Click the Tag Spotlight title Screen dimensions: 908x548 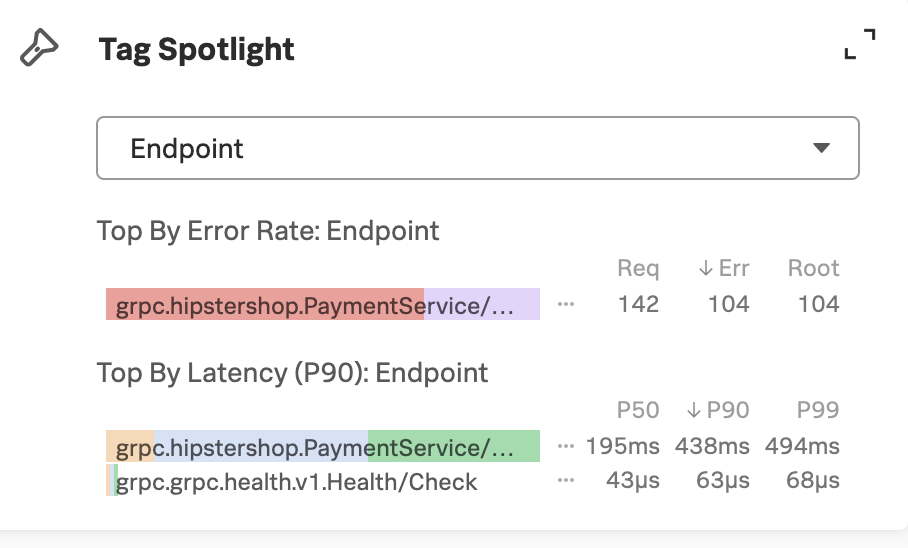pyautogui.click(x=196, y=49)
